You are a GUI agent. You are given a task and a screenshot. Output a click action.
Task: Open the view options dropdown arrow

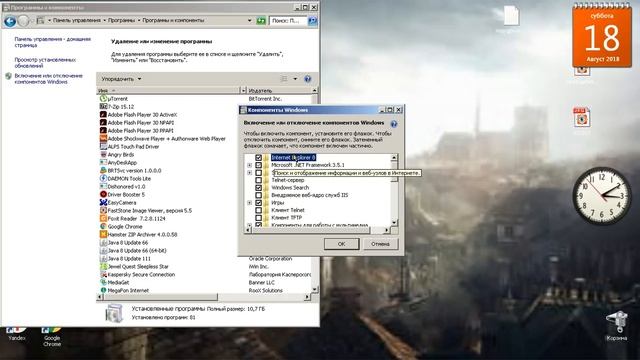tap(295, 79)
